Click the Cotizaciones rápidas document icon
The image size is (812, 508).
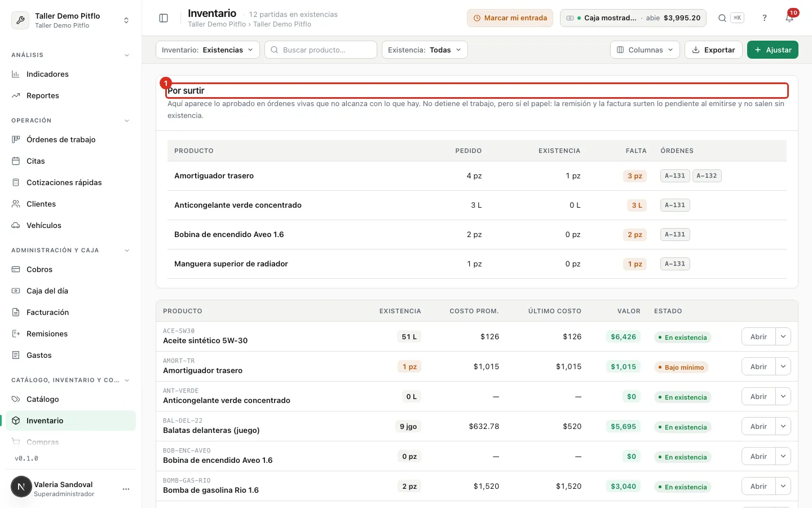click(16, 182)
